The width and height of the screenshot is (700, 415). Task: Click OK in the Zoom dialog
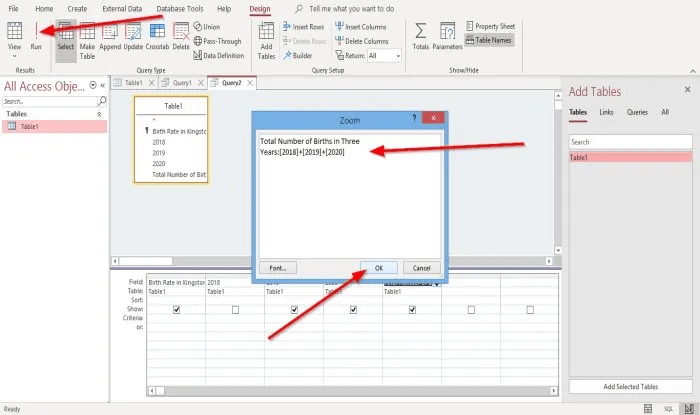[x=379, y=268]
